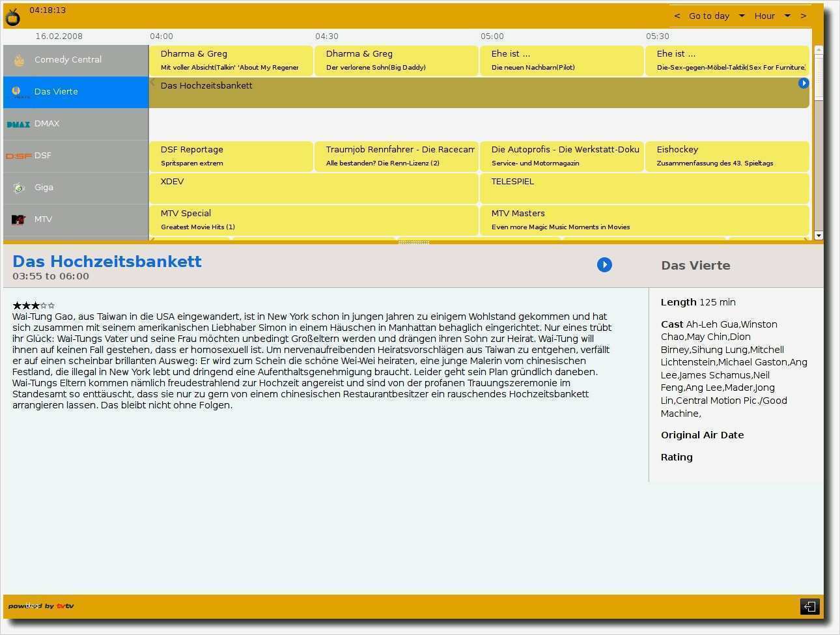Click the Das Hochzeitsbankett heading in details
Image resolution: width=840 pixels, height=635 pixels.
(107, 261)
